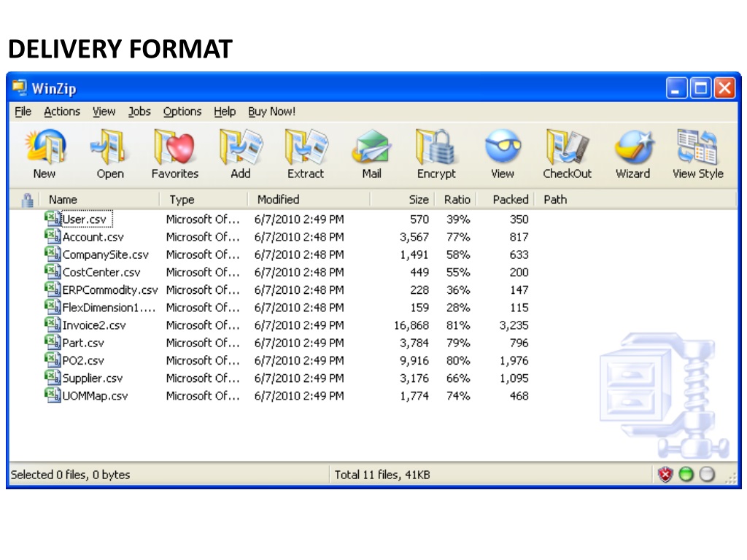Sort by the Name column header
The image size is (747, 560).
63,200
